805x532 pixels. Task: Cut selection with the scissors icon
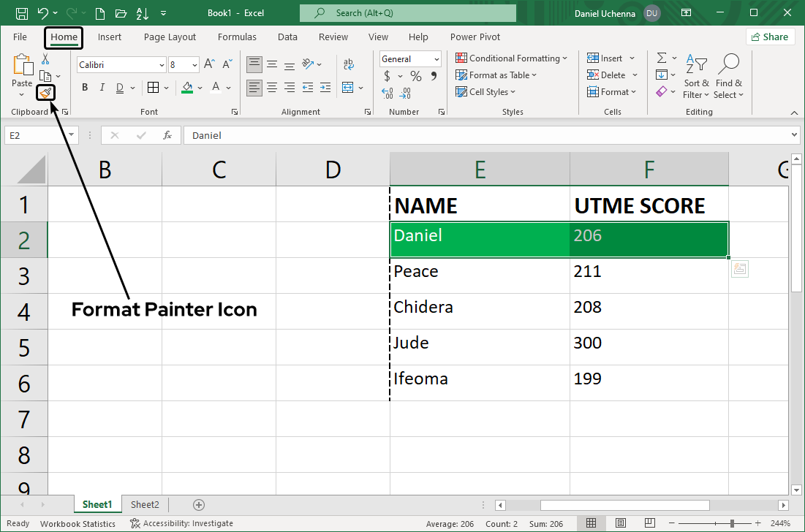[45, 59]
